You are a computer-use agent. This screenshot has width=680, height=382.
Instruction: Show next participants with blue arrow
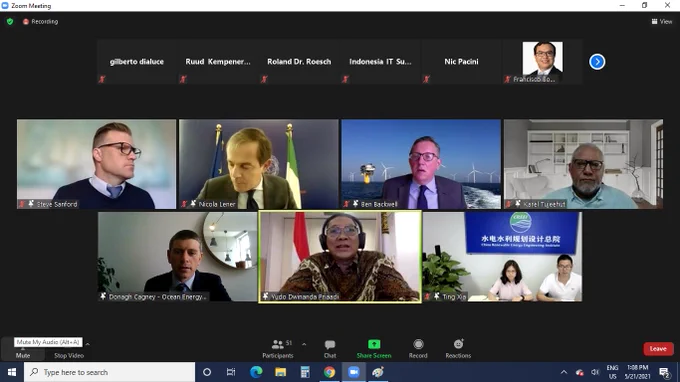coord(597,62)
